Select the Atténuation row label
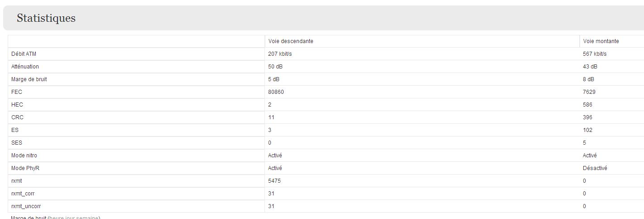 click(x=25, y=67)
